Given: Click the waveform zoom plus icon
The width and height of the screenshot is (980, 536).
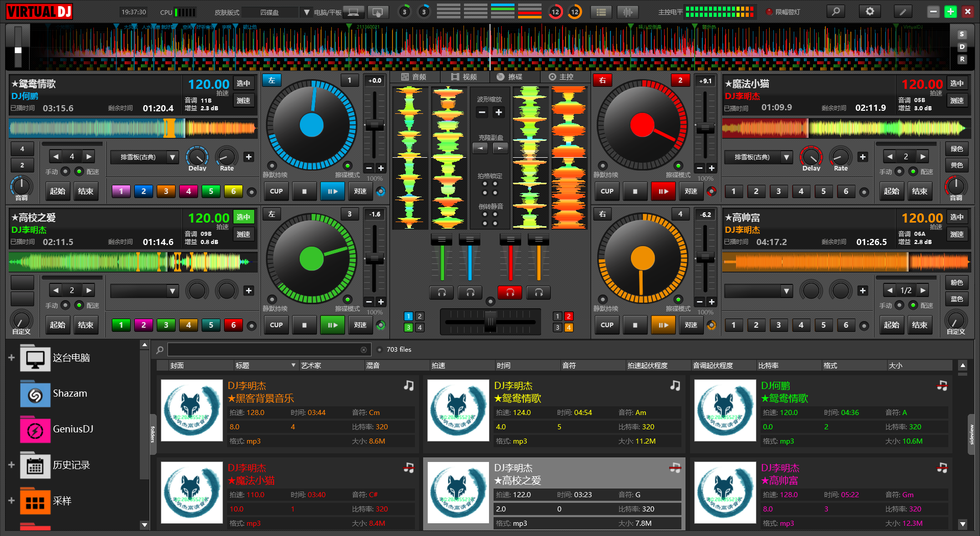Looking at the screenshot, I should [499, 112].
